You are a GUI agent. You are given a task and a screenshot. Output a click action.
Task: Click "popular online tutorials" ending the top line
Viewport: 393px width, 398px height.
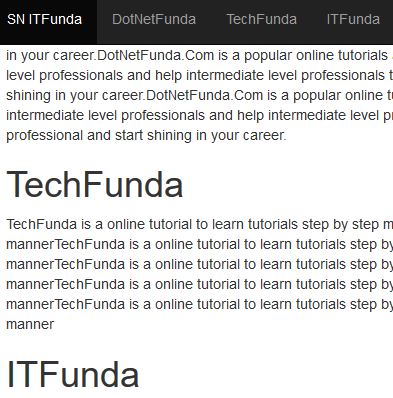[316, 55]
